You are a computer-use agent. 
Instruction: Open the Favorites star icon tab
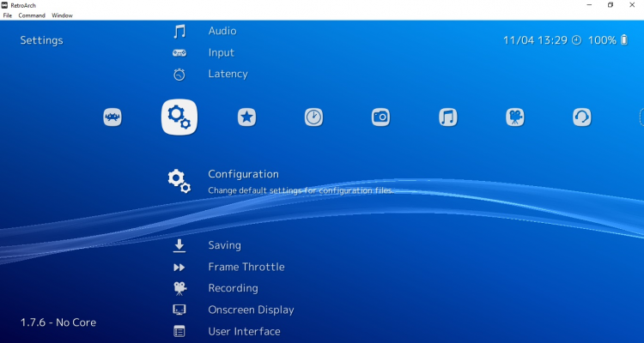coord(247,117)
